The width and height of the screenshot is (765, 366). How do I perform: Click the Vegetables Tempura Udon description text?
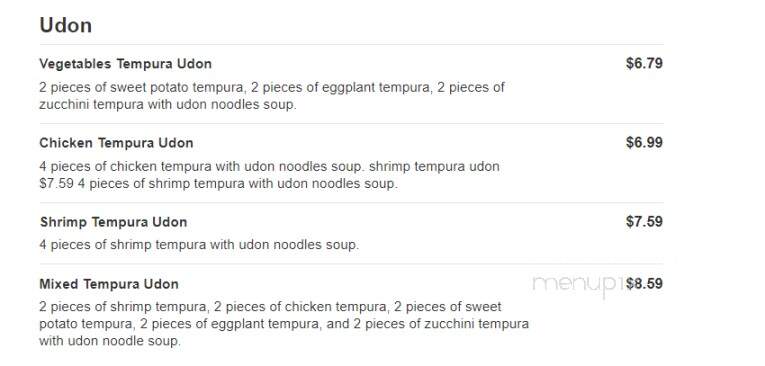pos(272,96)
